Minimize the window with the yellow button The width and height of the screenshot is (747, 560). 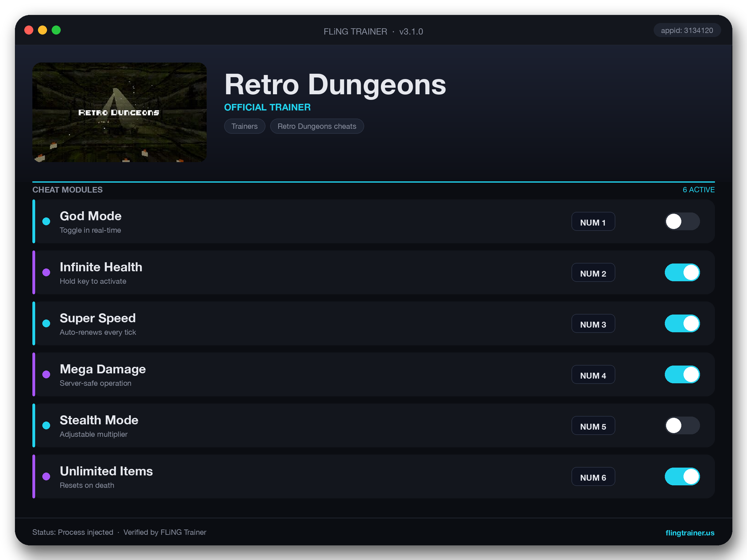click(x=43, y=30)
